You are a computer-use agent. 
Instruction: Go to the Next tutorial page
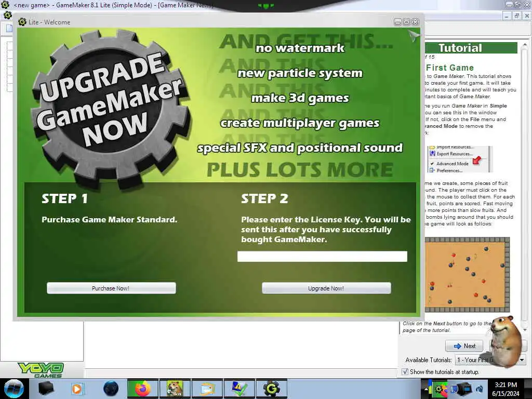tap(464, 345)
